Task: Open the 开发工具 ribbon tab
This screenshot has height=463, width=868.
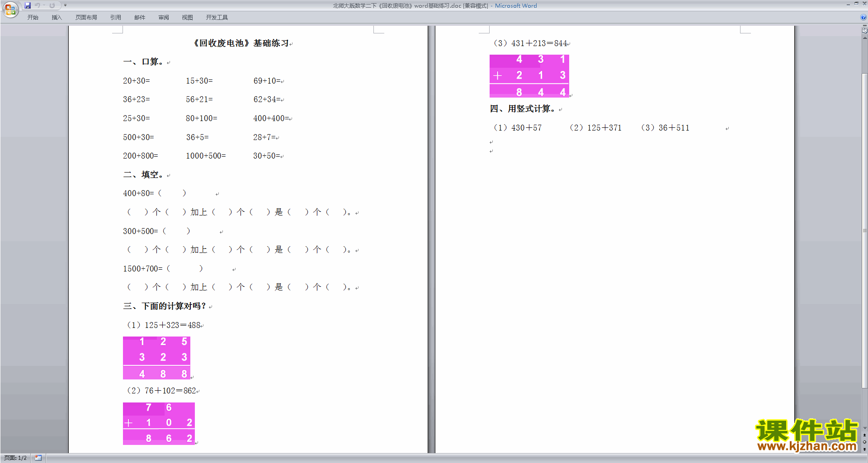Action: 217,17
